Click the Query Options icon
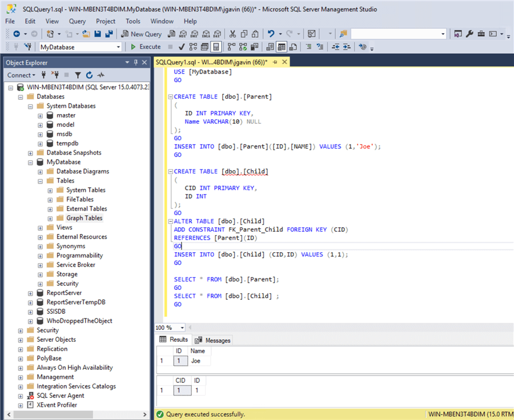Image resolution: width=514 pixels, height=420 pixels. pos(204,47)
